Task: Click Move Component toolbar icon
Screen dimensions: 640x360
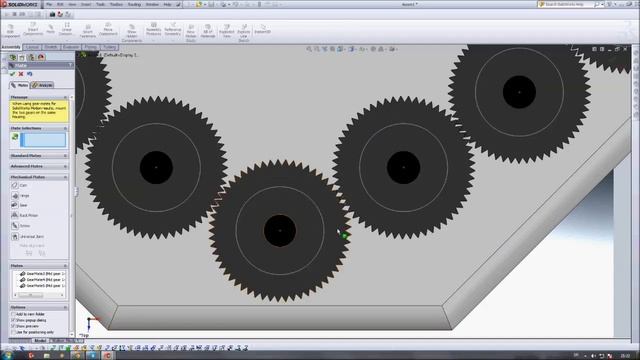Action: point(108,29)
